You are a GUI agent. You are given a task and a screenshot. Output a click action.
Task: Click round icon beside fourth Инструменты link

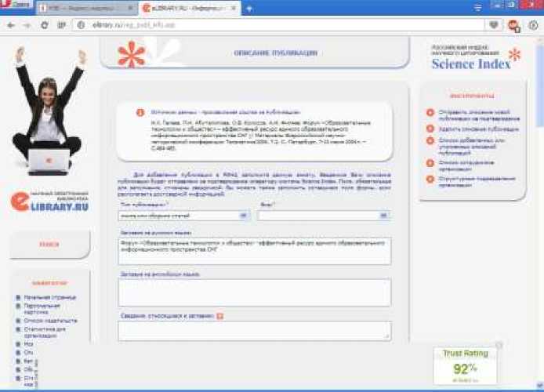(430, 163)
